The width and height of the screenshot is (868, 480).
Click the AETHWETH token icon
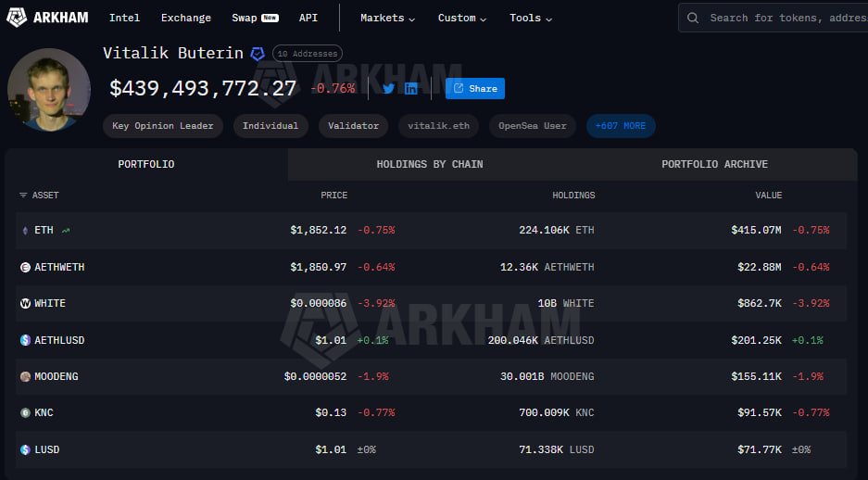click(x=25, y=268)
